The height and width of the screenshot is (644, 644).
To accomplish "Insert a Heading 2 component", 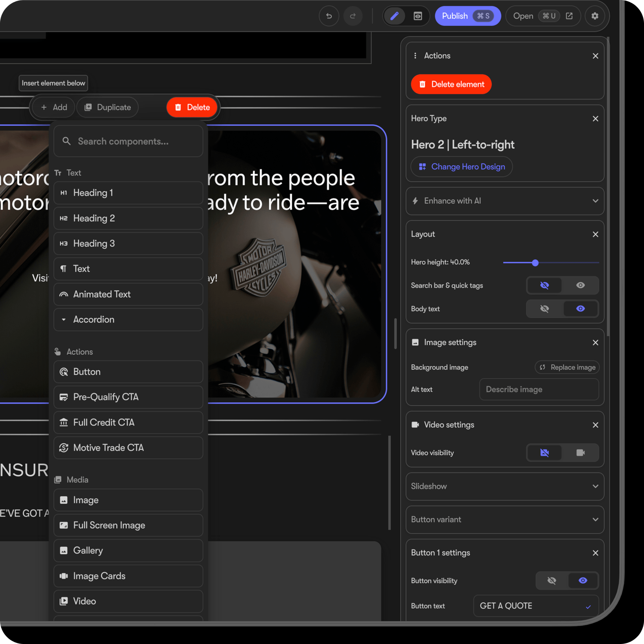I will tap(128, 218).
